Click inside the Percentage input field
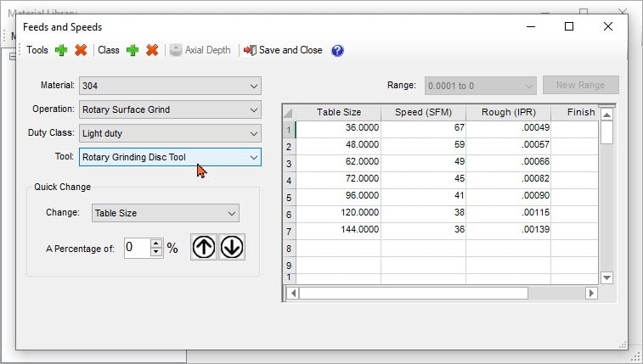The height and width of the screenshot is (364, 643). [136, 248]
